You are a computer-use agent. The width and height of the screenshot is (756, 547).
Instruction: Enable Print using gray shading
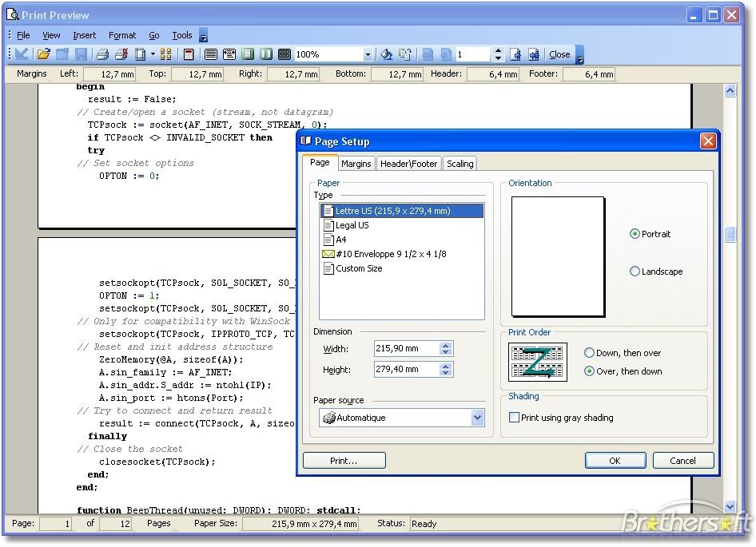tap(515, 418)
